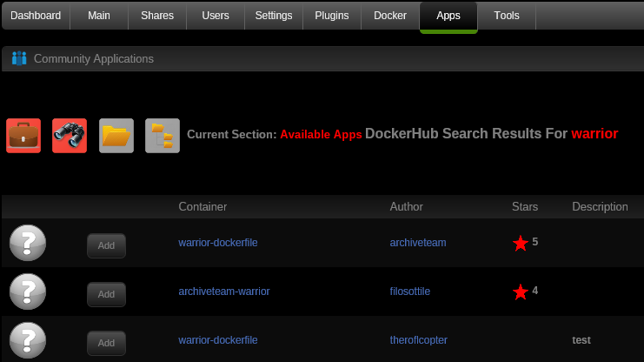Click the briefcase icon
This screenshot has width=644, height=362.
[x=23, y=136]
